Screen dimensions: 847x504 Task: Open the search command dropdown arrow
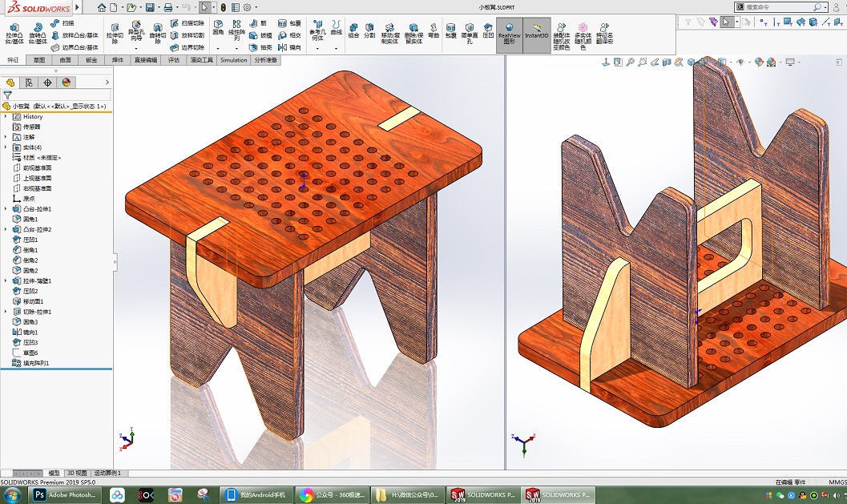pos(825,7)
